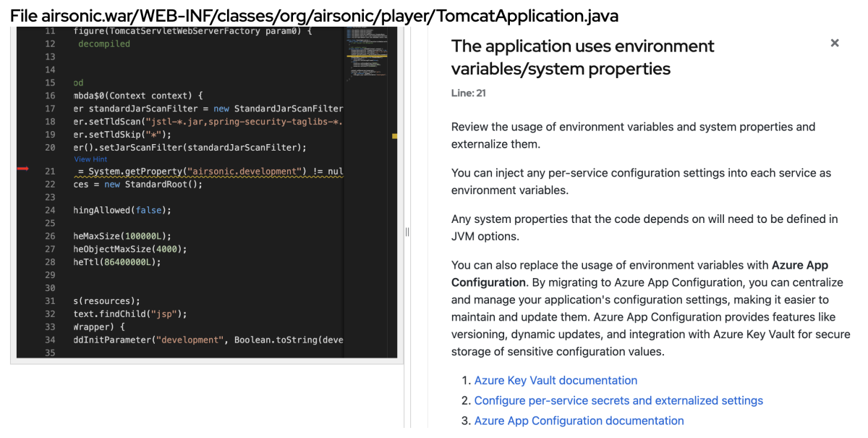The width and height of the screenshot is (868, 438).
Task: Click the View Hint code lens
Action: [x=90, y=159]
